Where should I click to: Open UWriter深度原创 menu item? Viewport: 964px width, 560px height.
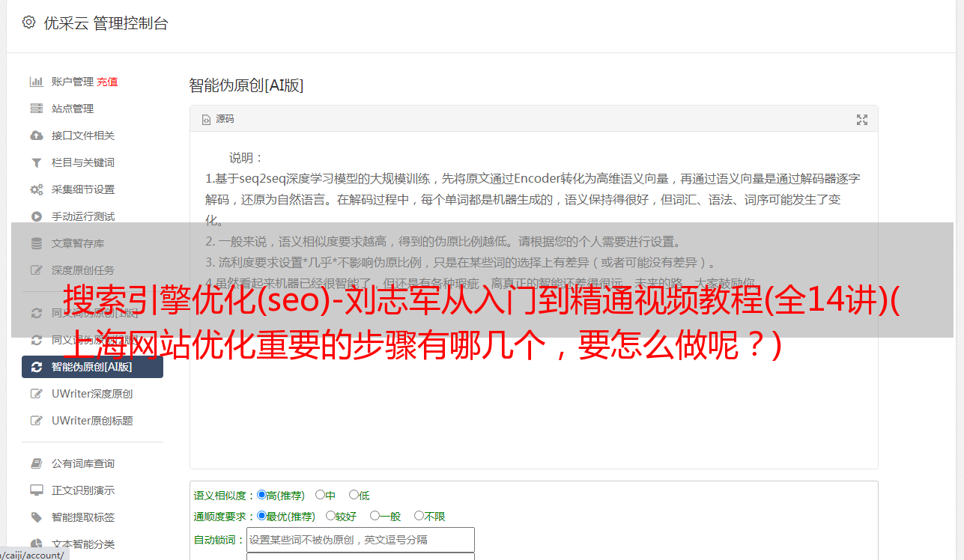click(92, 394)
